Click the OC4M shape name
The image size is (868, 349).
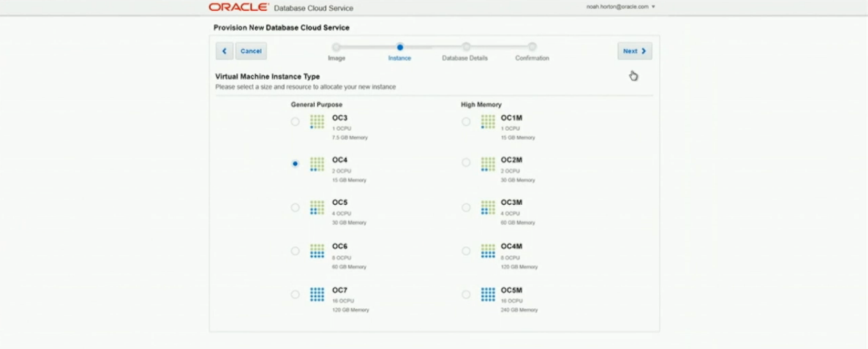pos(512,246)
